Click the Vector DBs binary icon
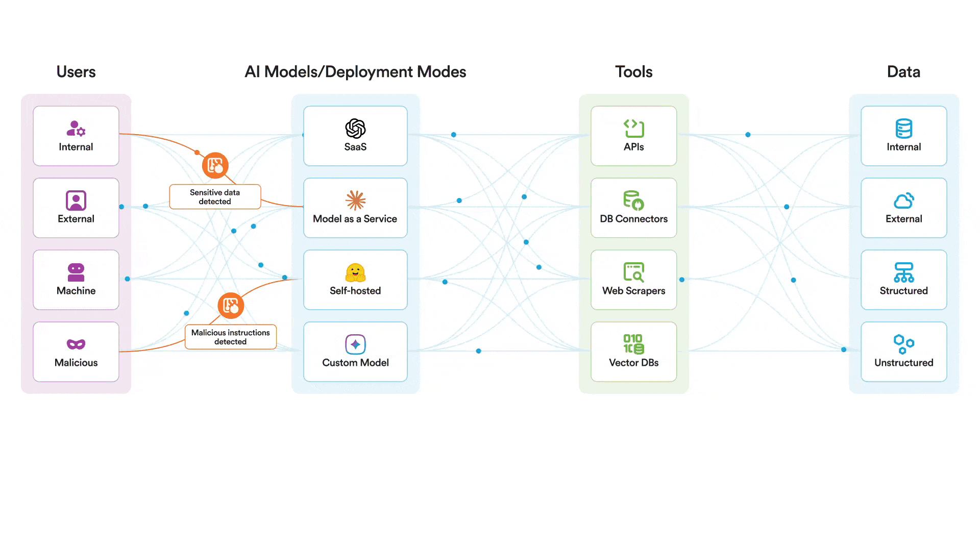 (633, 344)
